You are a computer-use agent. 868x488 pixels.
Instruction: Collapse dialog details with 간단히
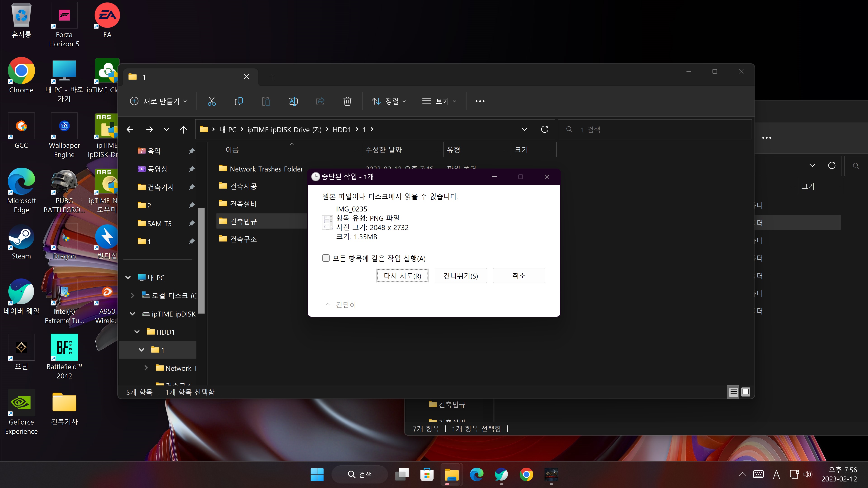click(341, 305)
